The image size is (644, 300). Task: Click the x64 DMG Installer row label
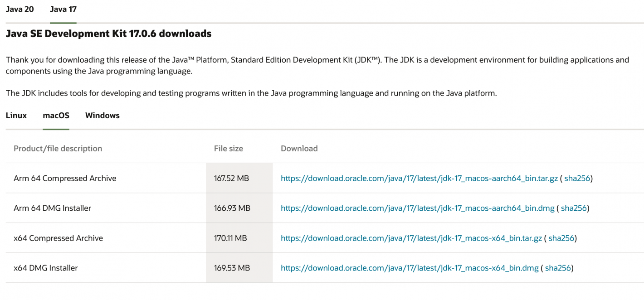coord(45,268)
